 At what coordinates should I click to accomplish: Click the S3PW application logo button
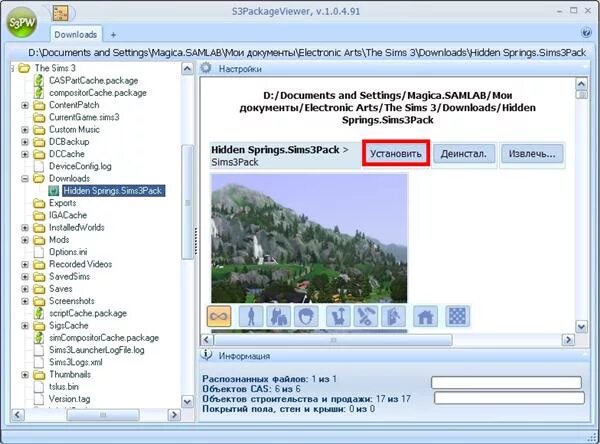[x=22, y=23]
